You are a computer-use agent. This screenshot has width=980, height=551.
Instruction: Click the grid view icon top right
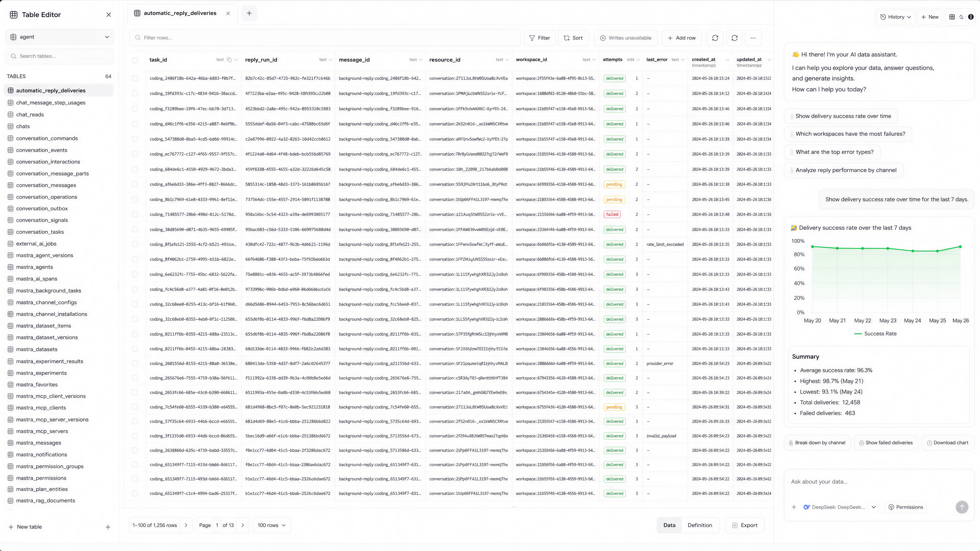click(x=952, y=17)
